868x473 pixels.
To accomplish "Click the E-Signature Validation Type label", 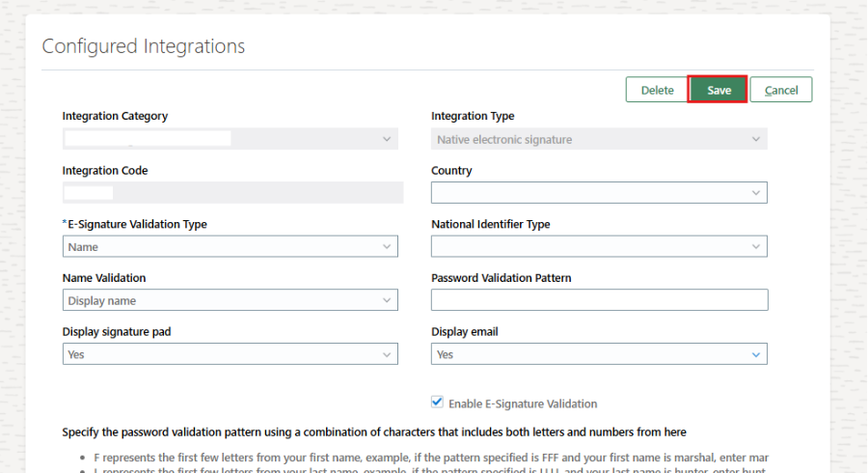I will (x=137, y=224).
